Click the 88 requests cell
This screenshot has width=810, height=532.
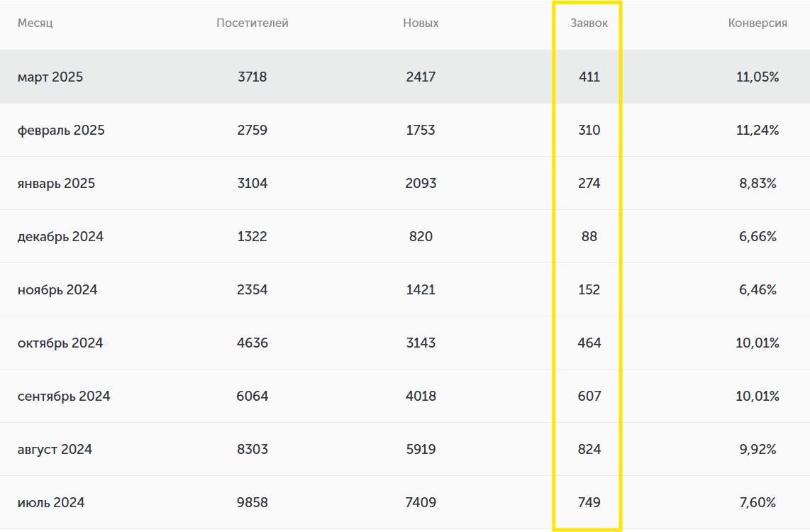point(589,236)
